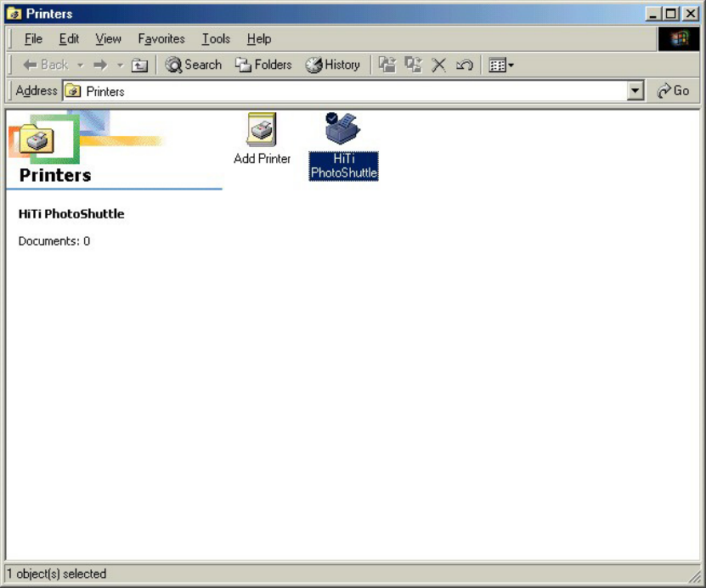Click the Delete (X) toolbar icon
The width and height of the screenshot is (706, 588).
(x=438, y=65)
